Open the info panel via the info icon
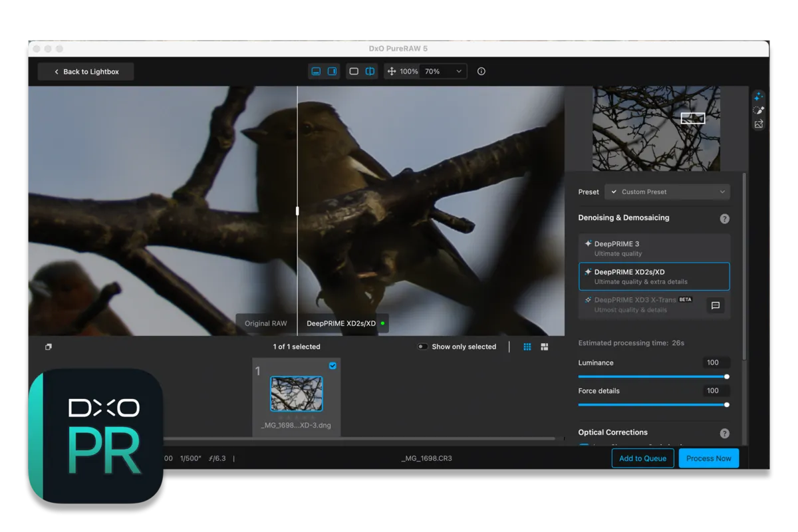This screenshot has height=532, width=798. click(481, 71)
